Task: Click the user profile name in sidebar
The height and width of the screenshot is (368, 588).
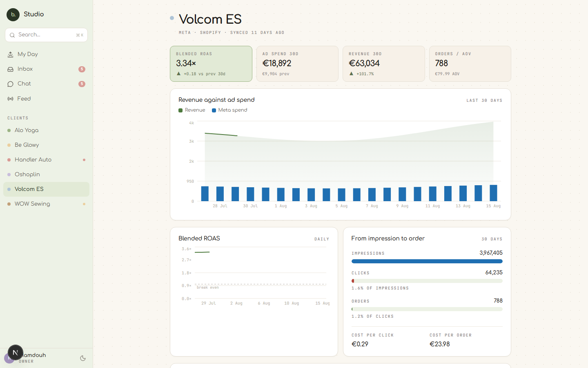Action: tap(33, 355)
